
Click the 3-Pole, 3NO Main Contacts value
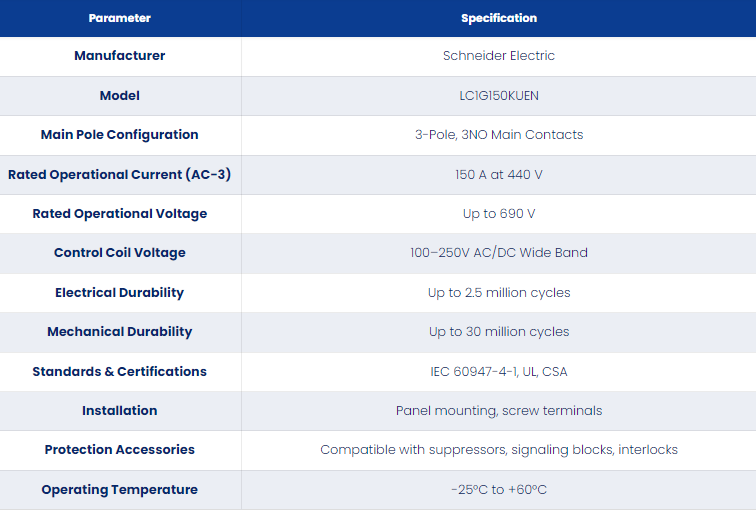499,134
